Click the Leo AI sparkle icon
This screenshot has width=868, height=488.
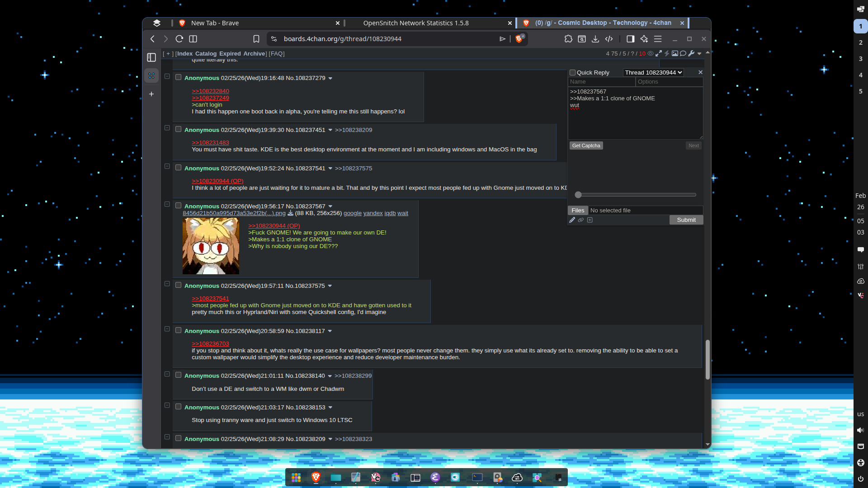pyautogui.click(x=644, y=39)
